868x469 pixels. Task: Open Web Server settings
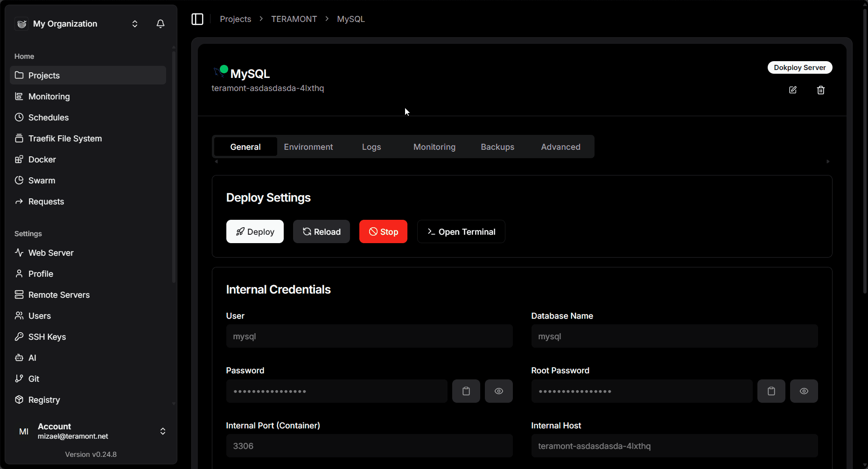[x=88, y=252]
